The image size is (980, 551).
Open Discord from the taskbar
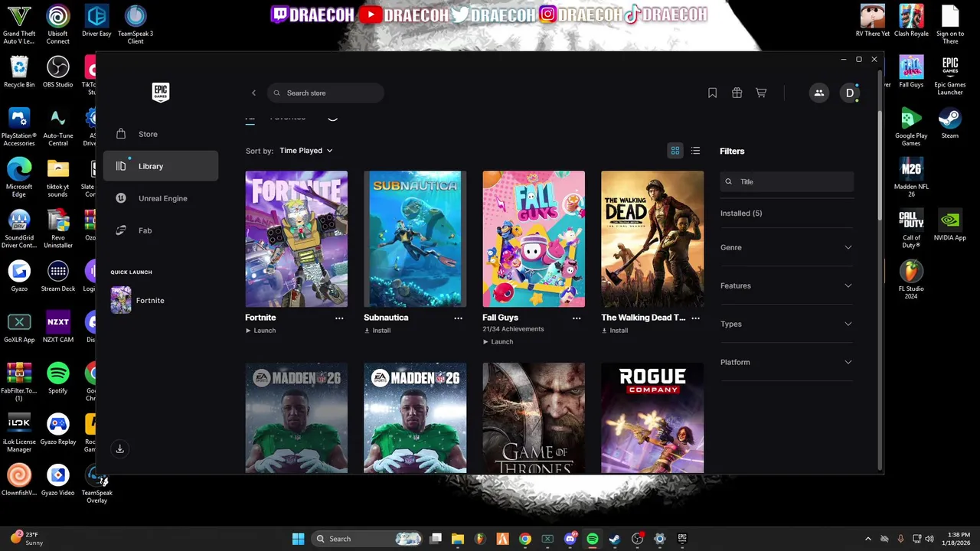coord(570,539)
